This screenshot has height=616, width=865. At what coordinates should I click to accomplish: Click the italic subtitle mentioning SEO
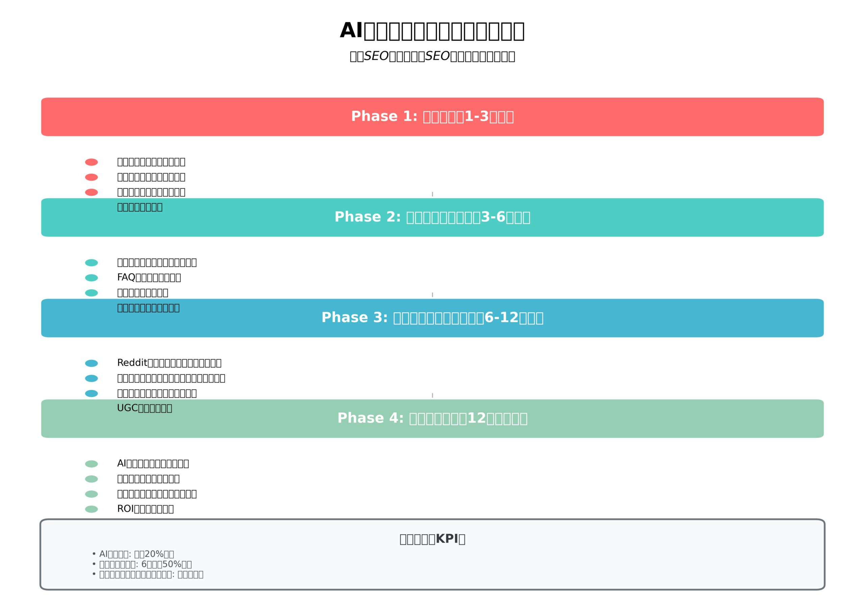(x=432, y=56)
